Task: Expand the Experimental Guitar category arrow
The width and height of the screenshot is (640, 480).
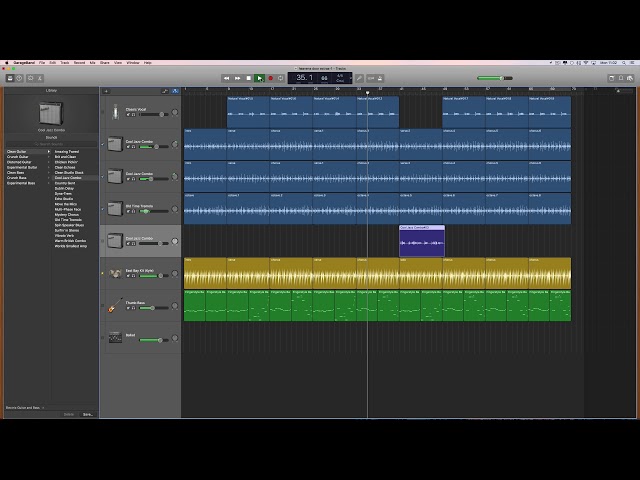Action: (49, 167)
